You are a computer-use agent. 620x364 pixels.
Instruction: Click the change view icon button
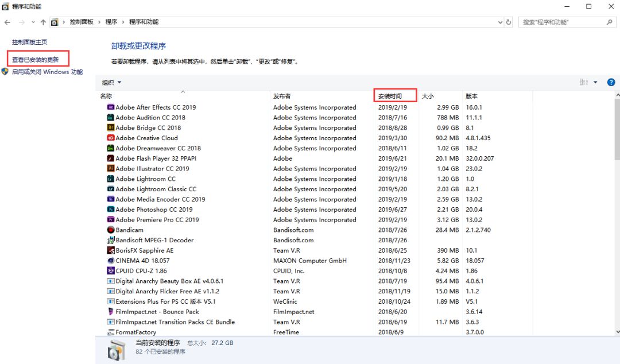[x=584, y=82]
